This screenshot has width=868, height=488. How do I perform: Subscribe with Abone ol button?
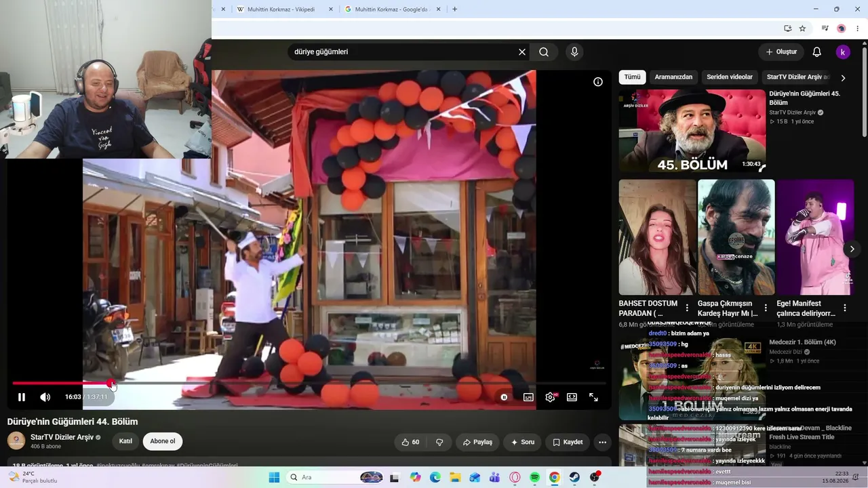coord(163,441)
